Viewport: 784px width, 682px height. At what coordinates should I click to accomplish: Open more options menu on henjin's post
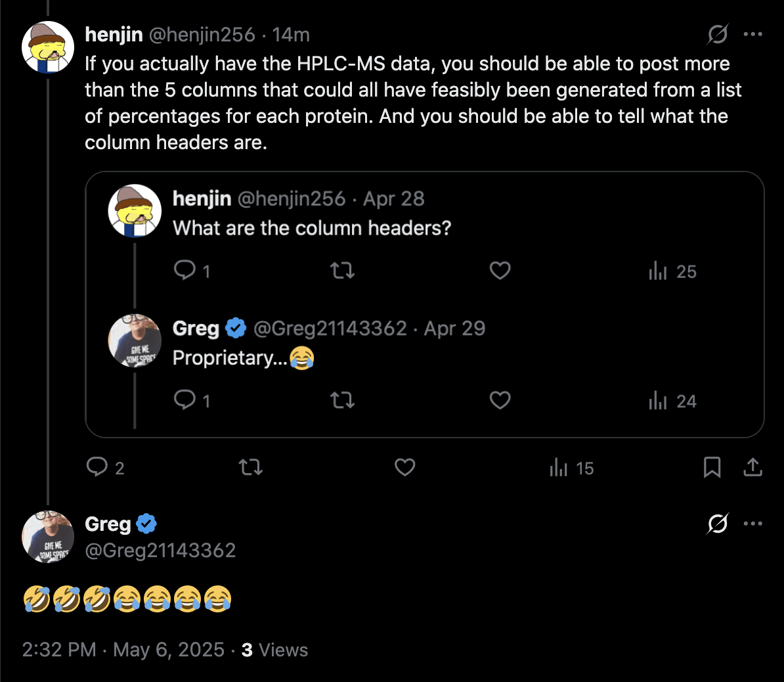(752, 34)
